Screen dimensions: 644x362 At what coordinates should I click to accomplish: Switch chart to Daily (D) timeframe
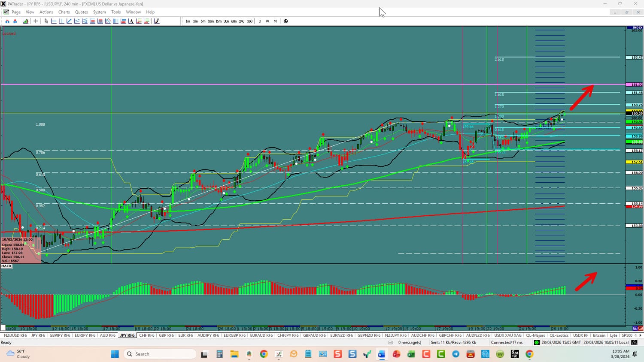click(x=260, y=21)
